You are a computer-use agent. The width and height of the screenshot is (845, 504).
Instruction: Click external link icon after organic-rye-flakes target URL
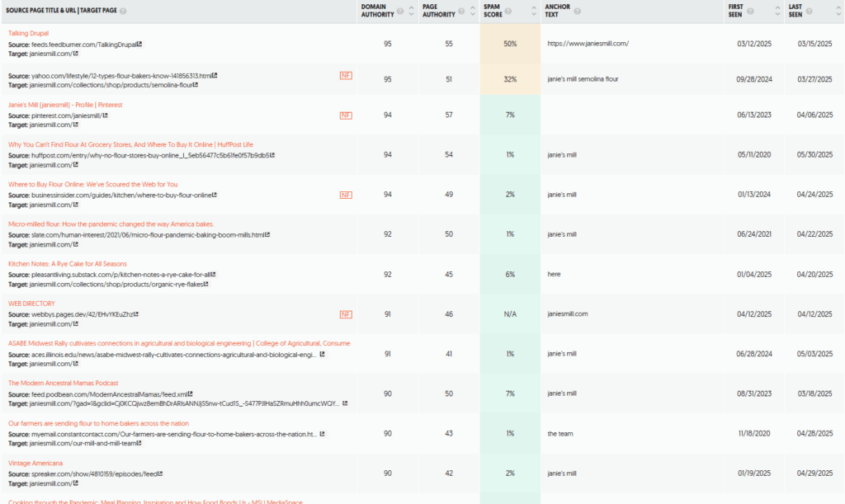205,285
